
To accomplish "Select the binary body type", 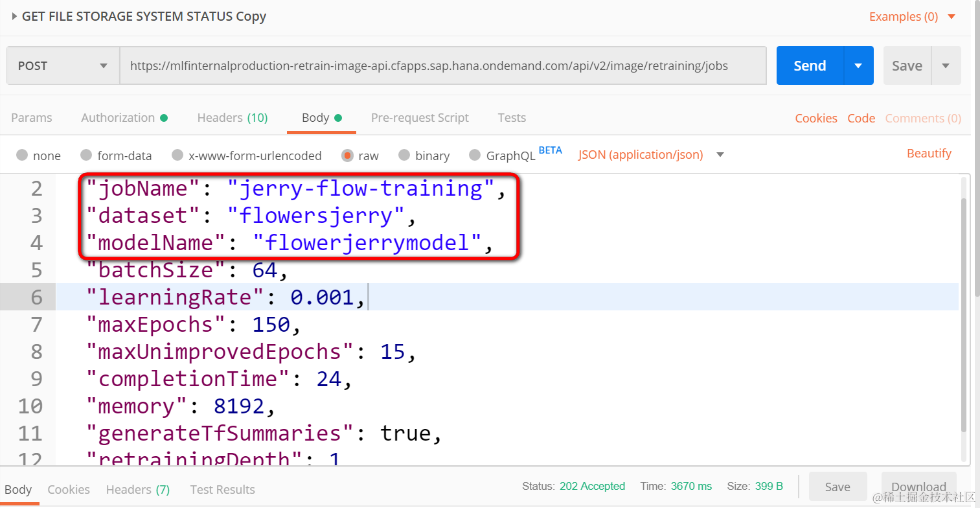I will click(404, 156).
